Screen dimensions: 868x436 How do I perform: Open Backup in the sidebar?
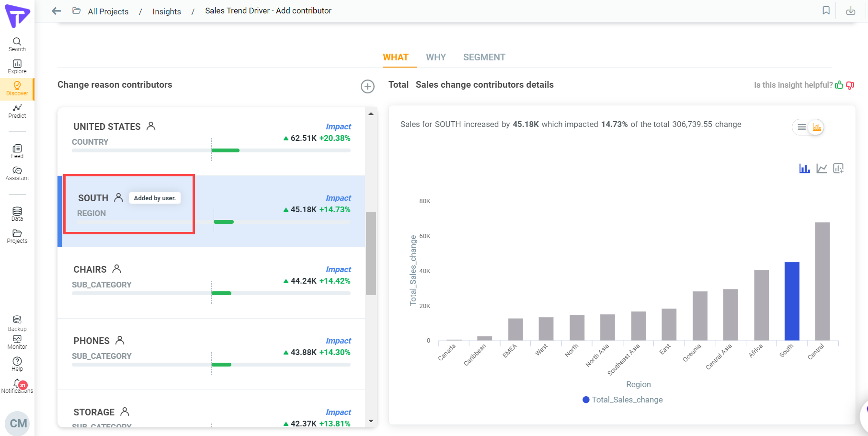pyautogui.click(x=17, y=323)
